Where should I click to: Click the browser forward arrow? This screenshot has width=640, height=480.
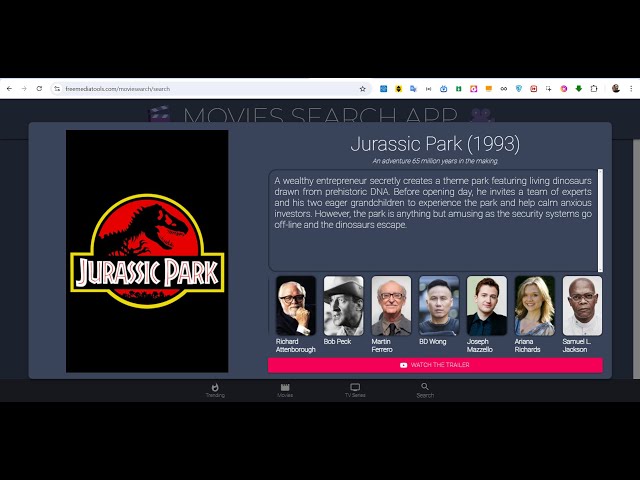click(24, 88)
